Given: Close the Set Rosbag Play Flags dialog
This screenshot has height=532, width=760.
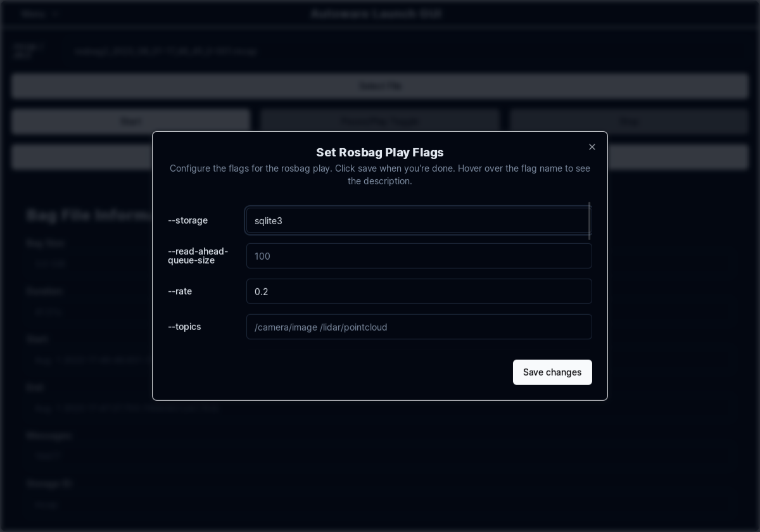Looking at the screenshot, I should 592,147.
